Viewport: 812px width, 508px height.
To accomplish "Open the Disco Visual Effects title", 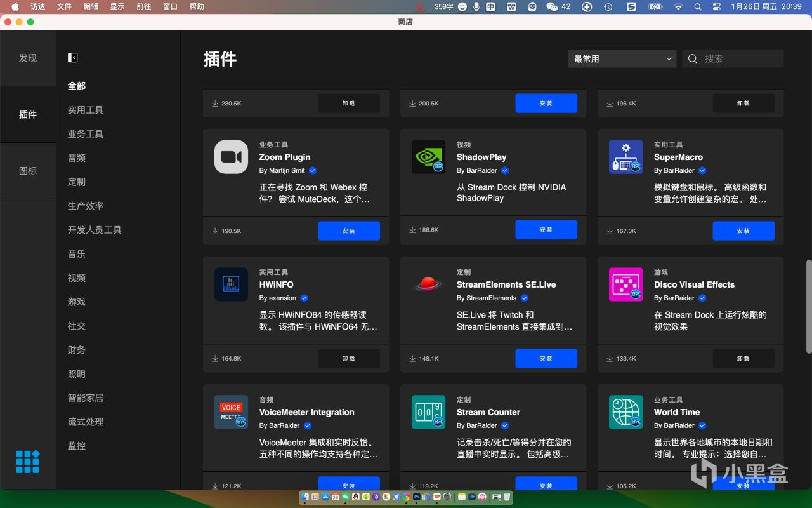I will [x=694, y=284].
